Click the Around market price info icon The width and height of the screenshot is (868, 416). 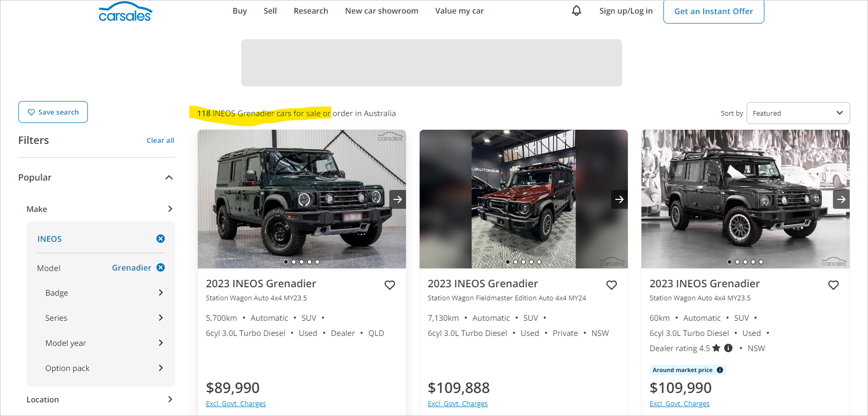(720, 370)
